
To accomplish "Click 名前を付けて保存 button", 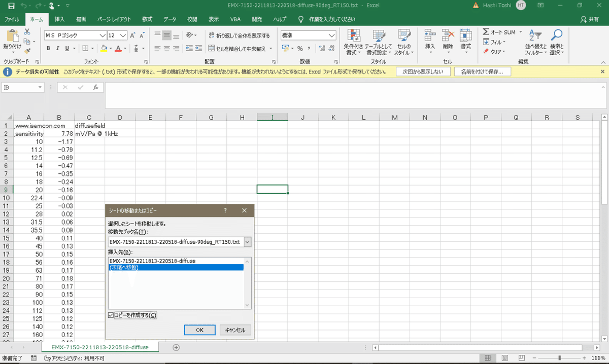I will tap(482, 71).
